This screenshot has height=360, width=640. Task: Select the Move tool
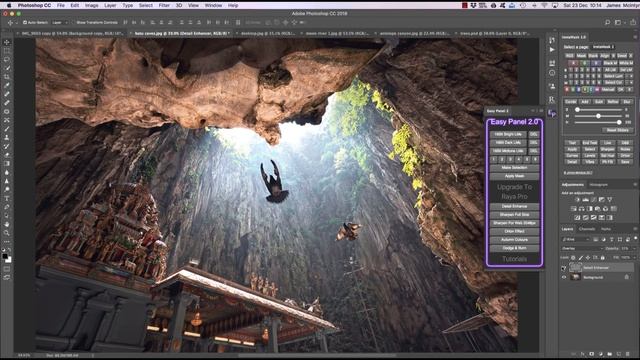[x=7, y=42]
